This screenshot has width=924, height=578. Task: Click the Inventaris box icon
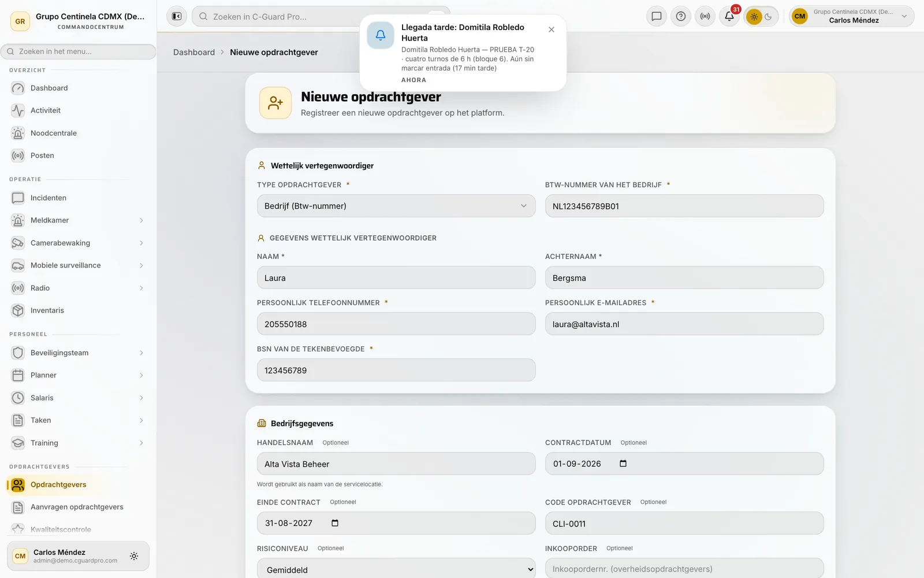[18, 310]
